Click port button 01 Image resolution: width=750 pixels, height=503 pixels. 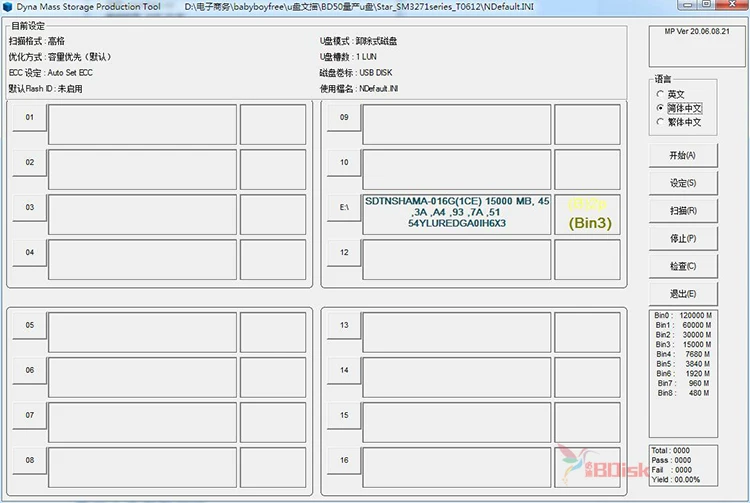(x=30, y=118)
